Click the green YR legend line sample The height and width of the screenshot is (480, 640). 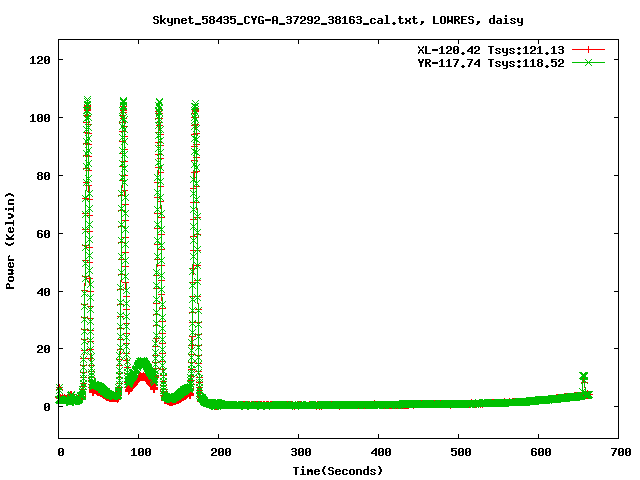[588, 62]
